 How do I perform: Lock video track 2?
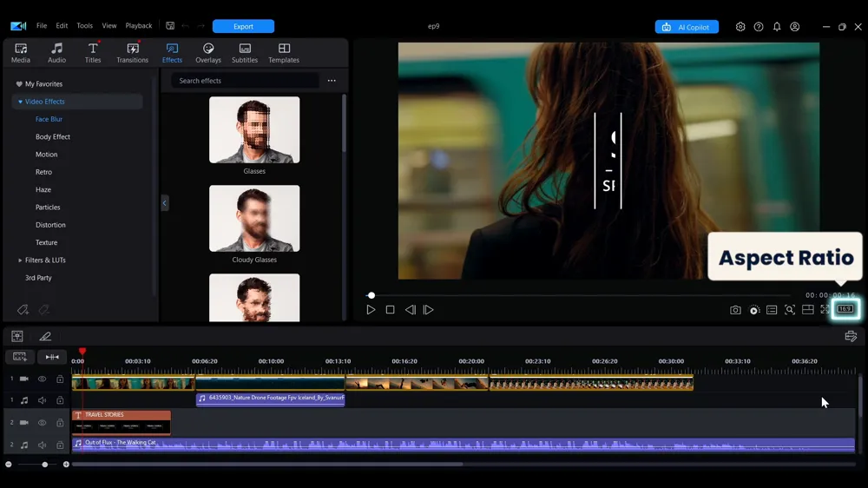tap(60, 423)
